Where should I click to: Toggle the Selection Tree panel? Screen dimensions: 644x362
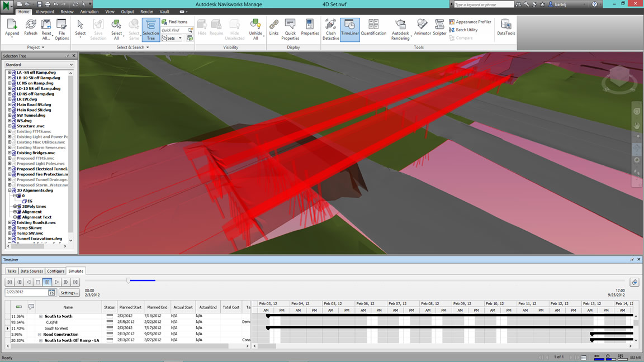pos(151,30)
